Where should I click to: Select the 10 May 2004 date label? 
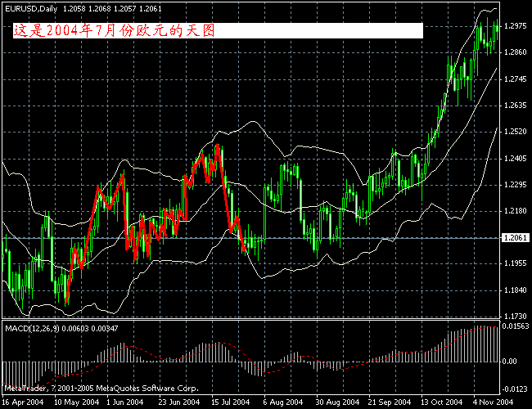click(x=70, y=402)
